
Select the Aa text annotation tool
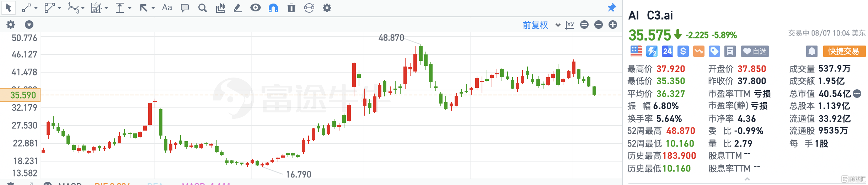[167, 8]
